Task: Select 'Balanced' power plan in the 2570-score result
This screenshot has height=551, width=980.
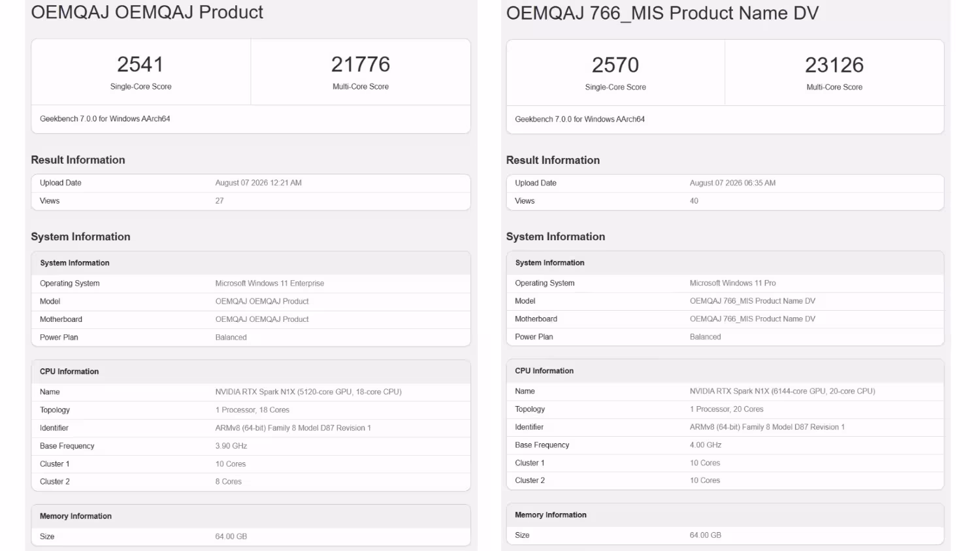Action: [x=706, y=337]
